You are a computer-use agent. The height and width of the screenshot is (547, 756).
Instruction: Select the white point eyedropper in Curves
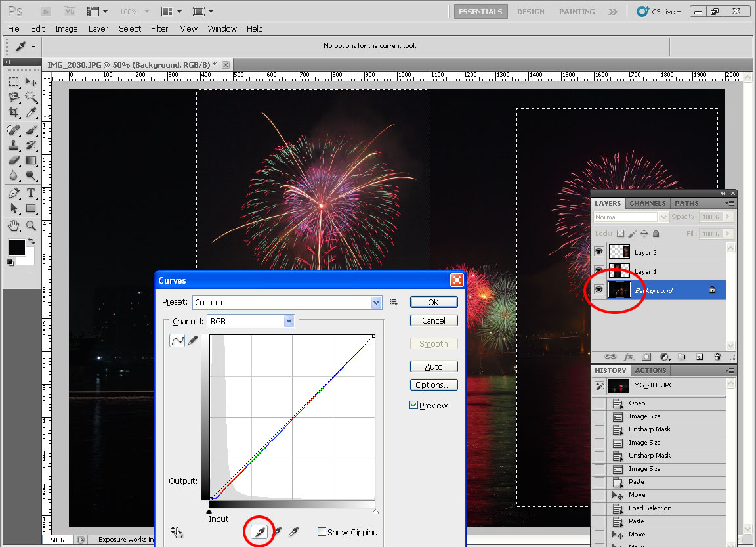coord(293,532)
